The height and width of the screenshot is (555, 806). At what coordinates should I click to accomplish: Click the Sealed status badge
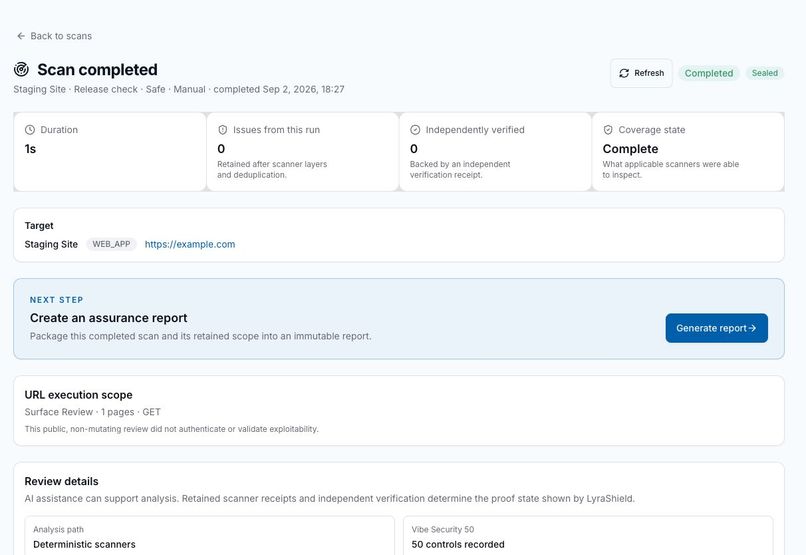[764, 73]
